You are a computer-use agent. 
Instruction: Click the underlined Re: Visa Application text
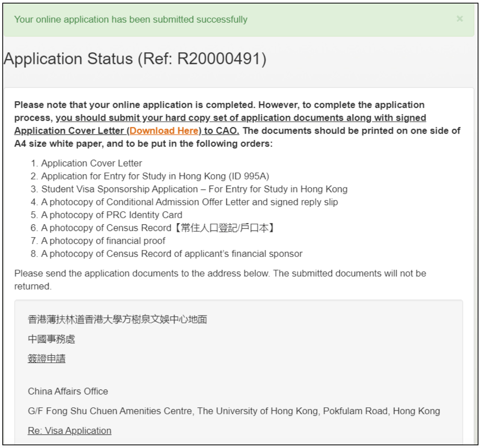[69, 431]
